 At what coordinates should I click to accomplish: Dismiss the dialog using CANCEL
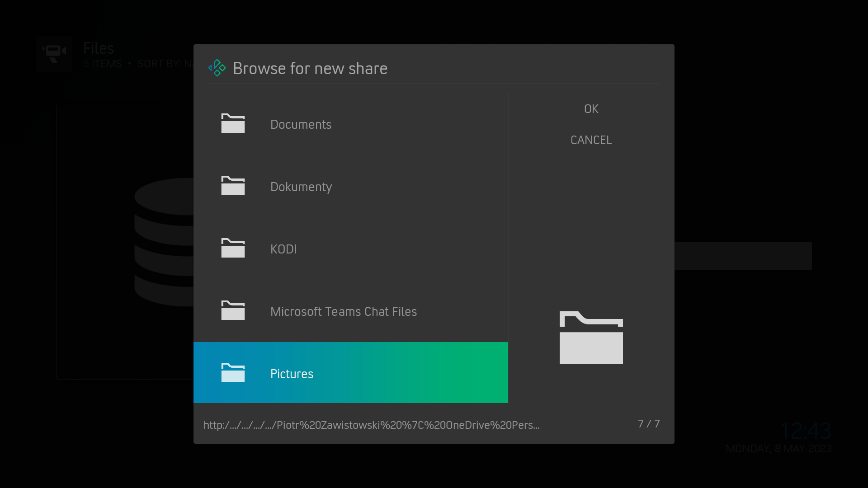591,140
